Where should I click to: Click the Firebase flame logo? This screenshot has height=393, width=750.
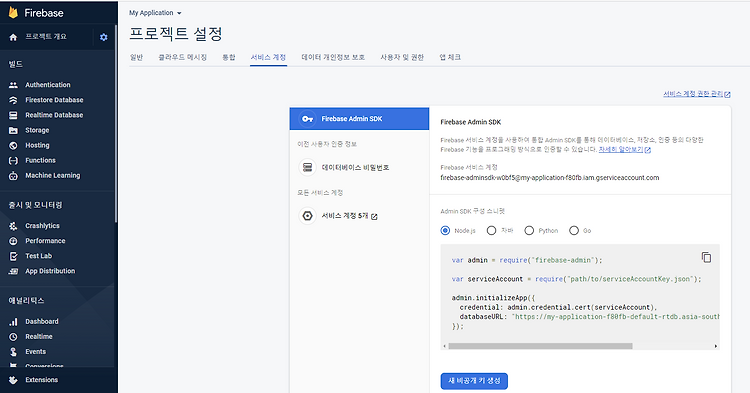(13, 12)
